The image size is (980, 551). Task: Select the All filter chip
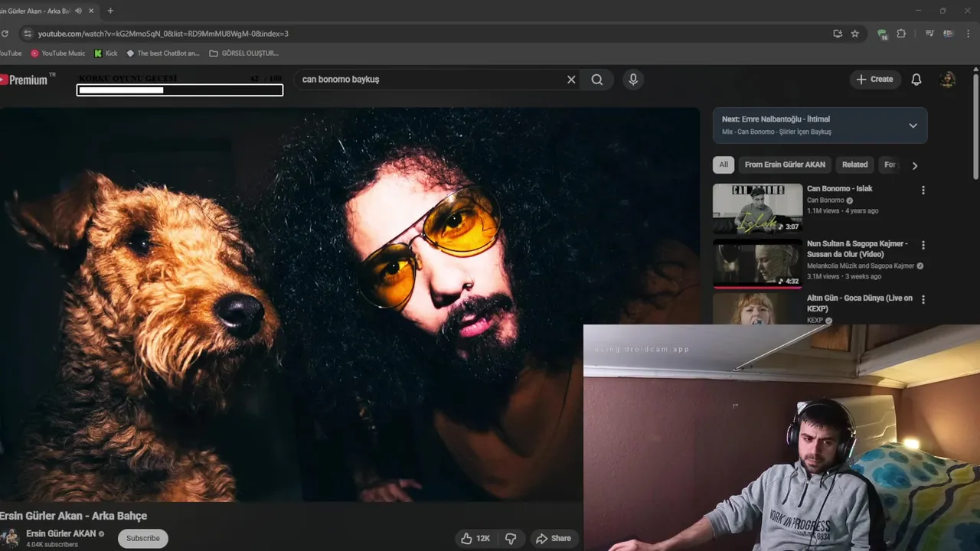pyautogui.click(x=724, y=165)
